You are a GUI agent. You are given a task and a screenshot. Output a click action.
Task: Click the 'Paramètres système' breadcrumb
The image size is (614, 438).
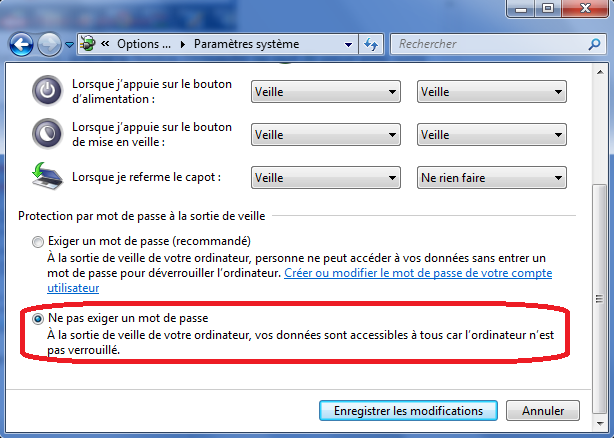246,44
